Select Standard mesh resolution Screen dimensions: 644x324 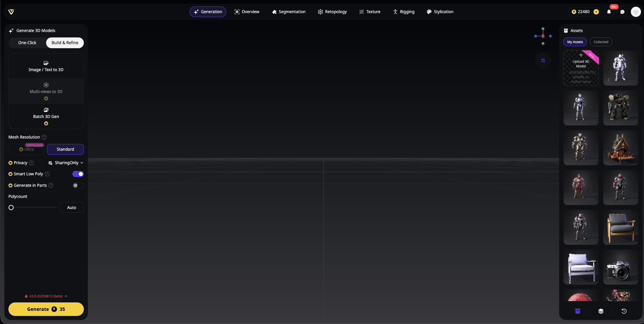pos(65,149)
